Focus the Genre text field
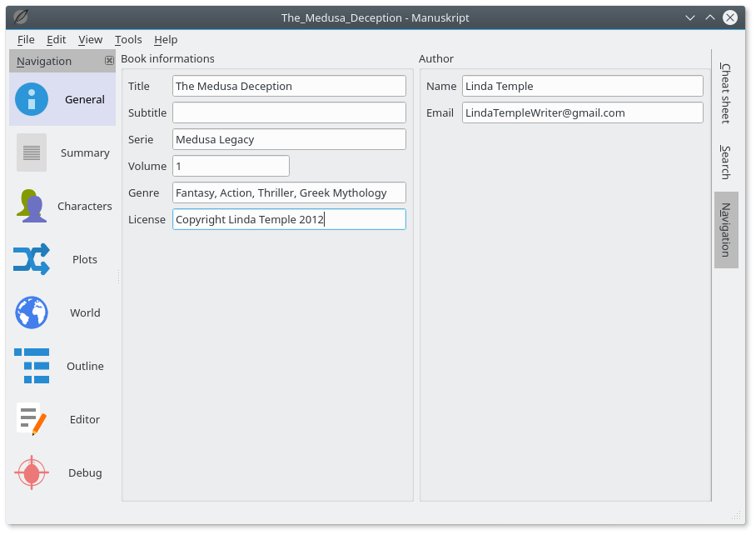The width and height of the screenshot is (756, 535). pos(289,192)
